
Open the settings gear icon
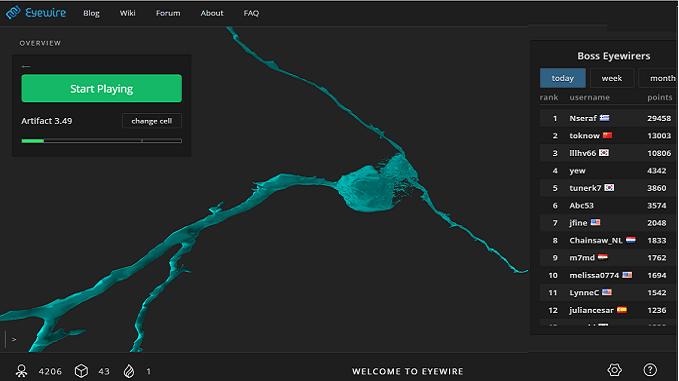(x=614, y=370)
